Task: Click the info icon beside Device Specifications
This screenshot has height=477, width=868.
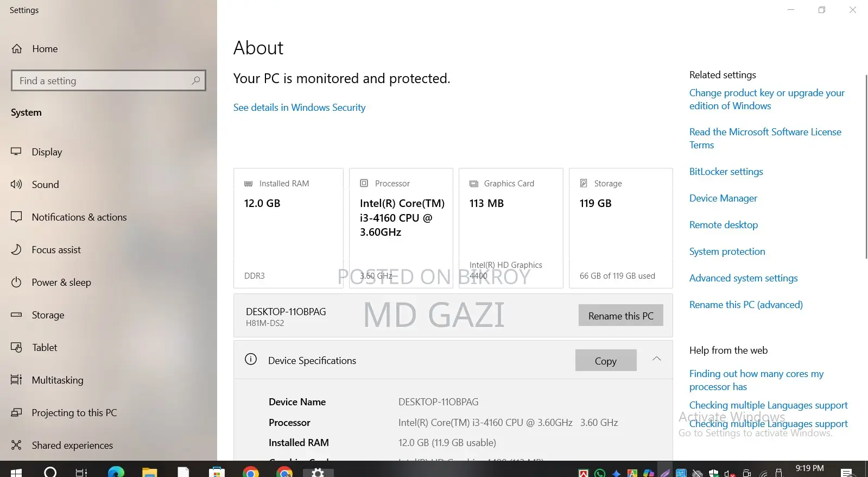Action: 251,359
